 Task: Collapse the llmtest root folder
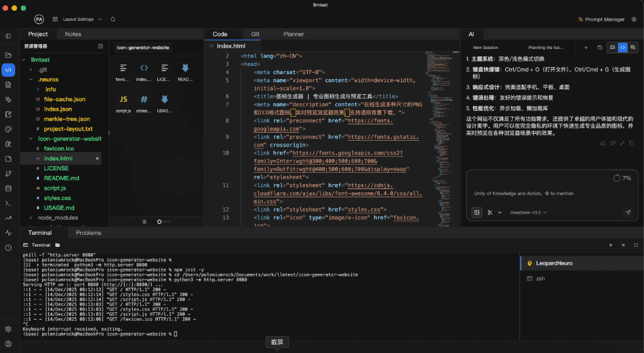(24, 60)
